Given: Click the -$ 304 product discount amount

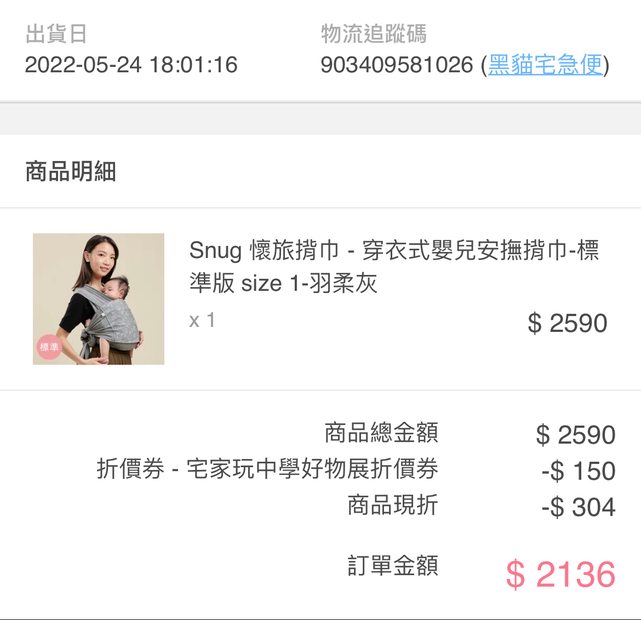Looking at the screenshot, I should [578, 507].
